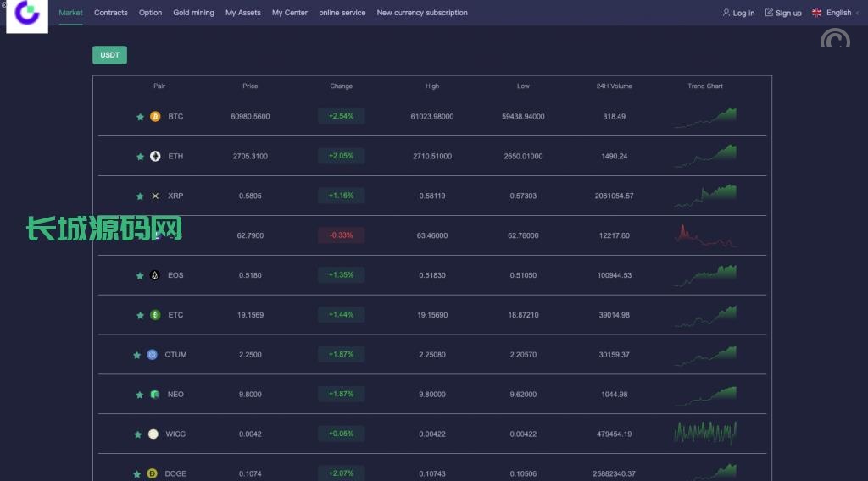Toggle favorite star for ETH
The image size is (868, 481).
click(x=140, y=157)
